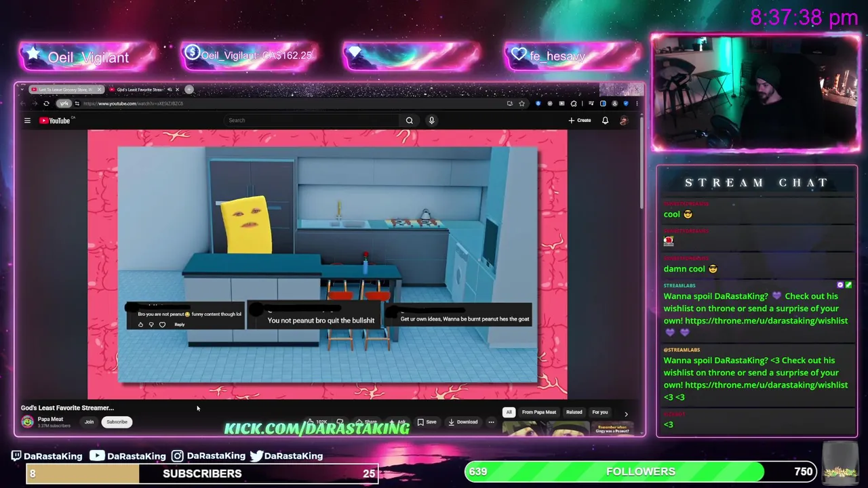Click the YouTube logo
Screen dimensions: 868x488
click(55, 121)
